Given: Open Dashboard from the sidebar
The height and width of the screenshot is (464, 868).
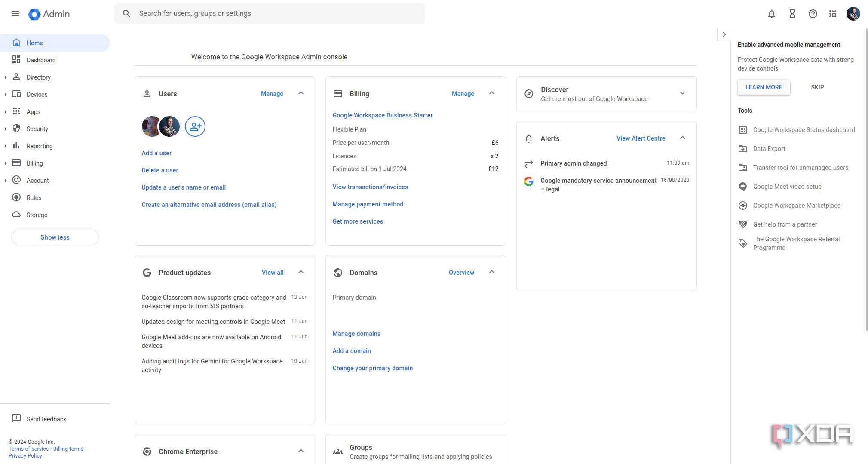Looking at the screenshot, I should click(x=55, y=60).
